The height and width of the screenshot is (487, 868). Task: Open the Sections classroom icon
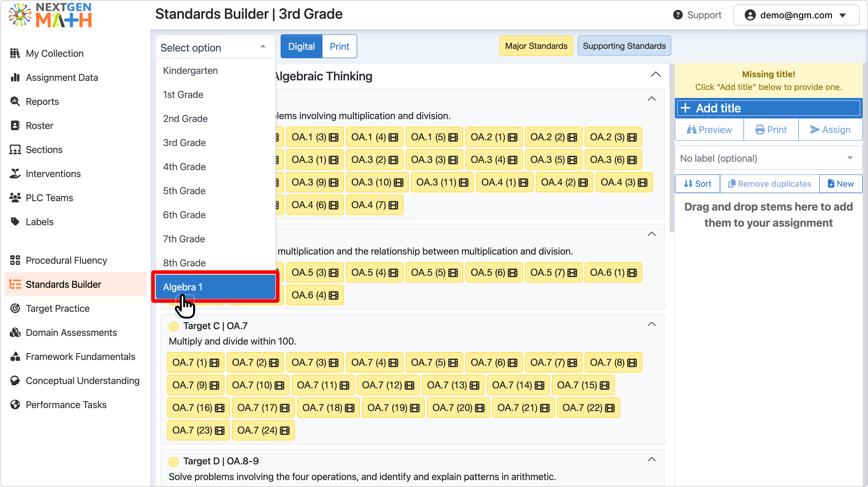point(15,149)
